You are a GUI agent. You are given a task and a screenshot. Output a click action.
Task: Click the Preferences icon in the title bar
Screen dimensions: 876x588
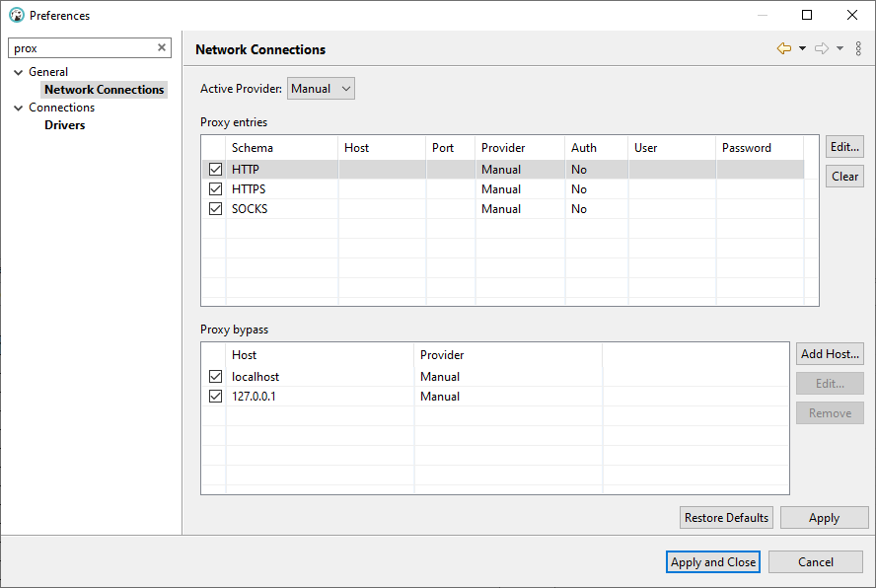point(15,15)
